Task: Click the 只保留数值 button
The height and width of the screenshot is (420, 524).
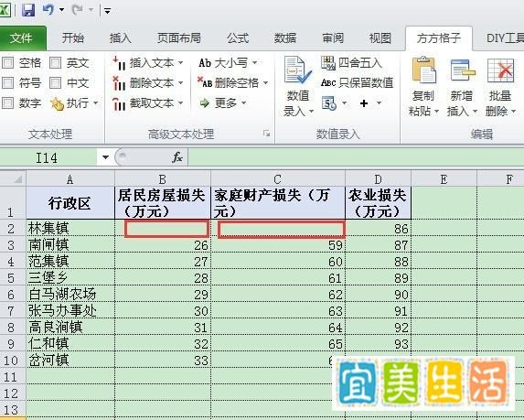Action: pos(357,82)
